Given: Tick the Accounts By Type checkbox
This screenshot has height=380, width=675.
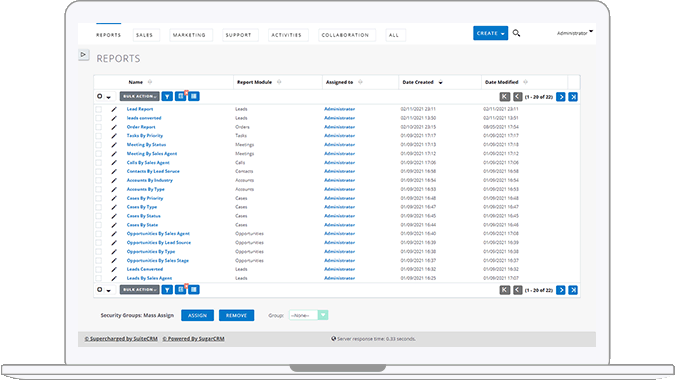Looking at the screenshot, I should (99, 189).
